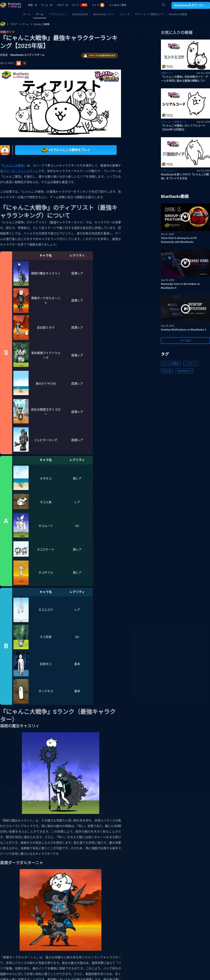Click the orange store bag icon in header
The height and width of the screenshot is (980, 210).
click(102, 5)
